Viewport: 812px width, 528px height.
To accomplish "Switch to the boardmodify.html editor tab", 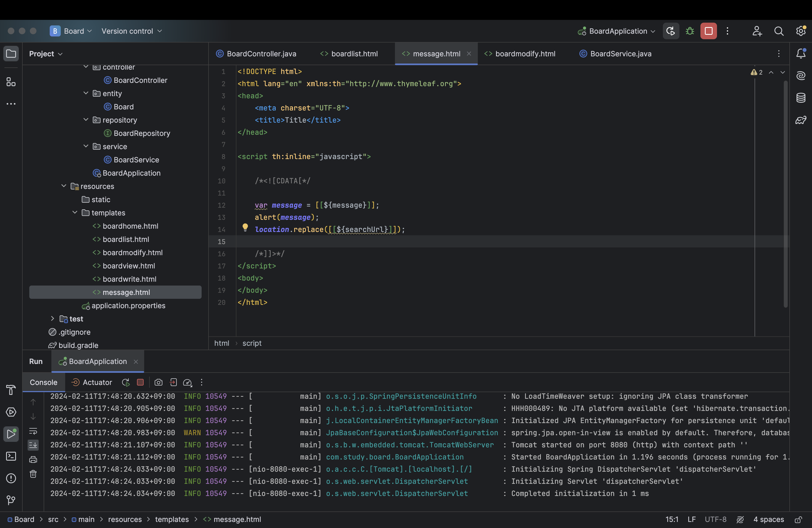I will point(525,54).
